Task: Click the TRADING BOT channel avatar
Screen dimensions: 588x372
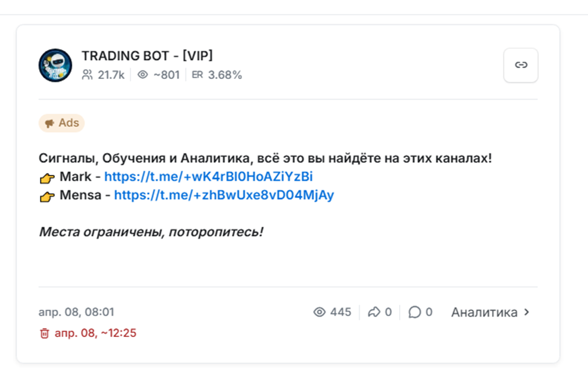Action: point(56,65)
